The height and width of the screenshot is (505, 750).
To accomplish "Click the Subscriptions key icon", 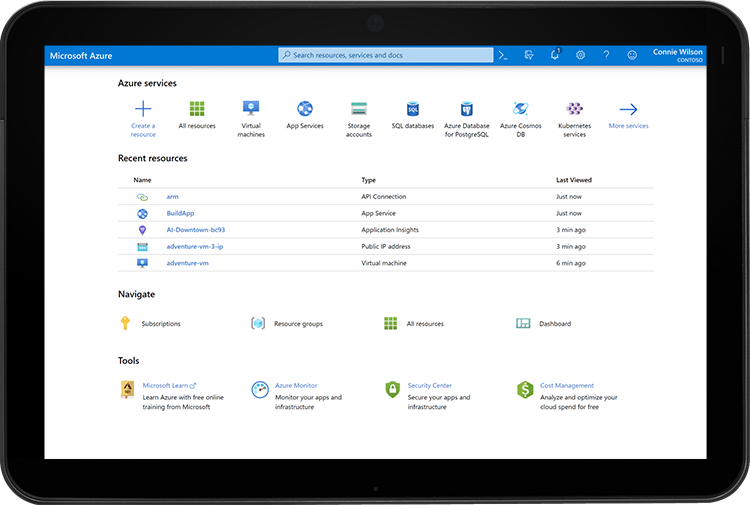I will coord(125,323).
